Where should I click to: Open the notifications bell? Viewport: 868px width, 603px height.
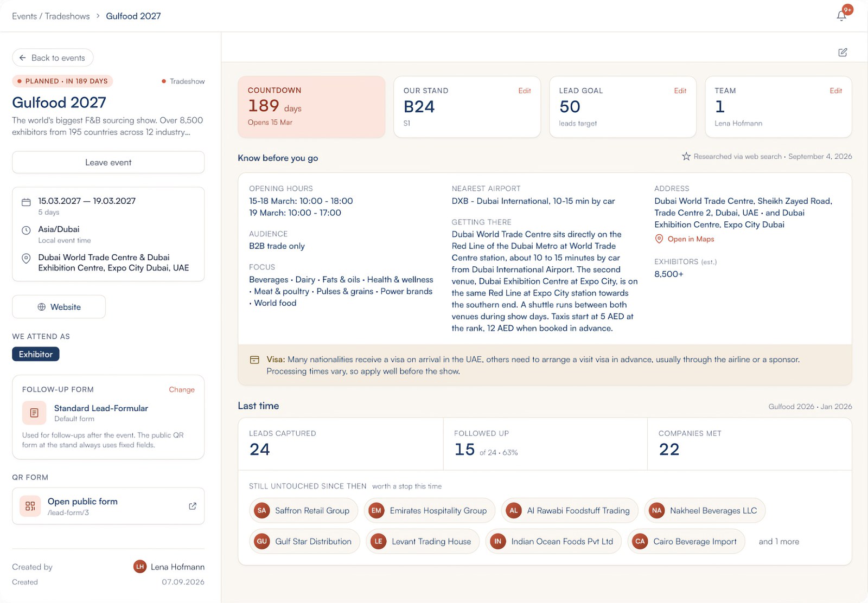click(x=841, y=16)
